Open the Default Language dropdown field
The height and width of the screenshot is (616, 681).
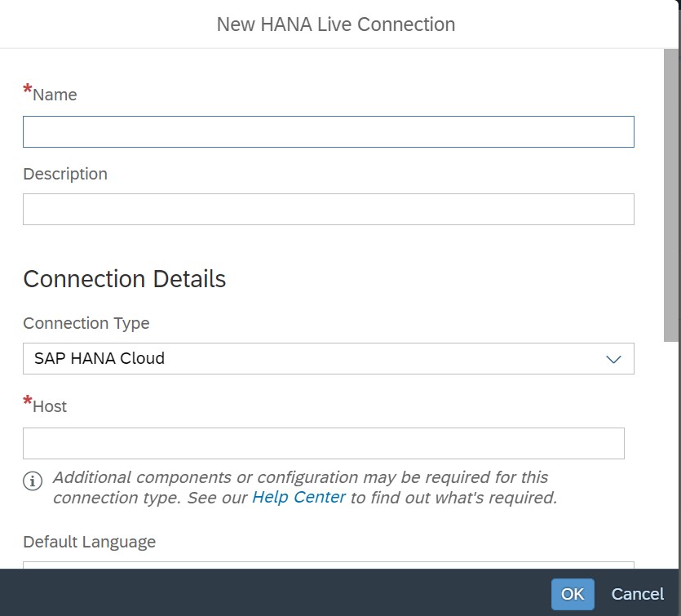(x=329, y=565)
